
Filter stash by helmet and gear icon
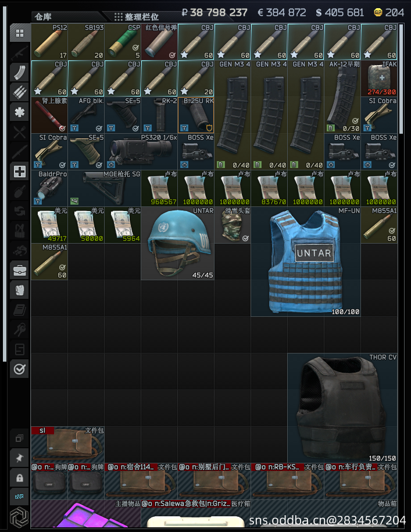point(20,251)
